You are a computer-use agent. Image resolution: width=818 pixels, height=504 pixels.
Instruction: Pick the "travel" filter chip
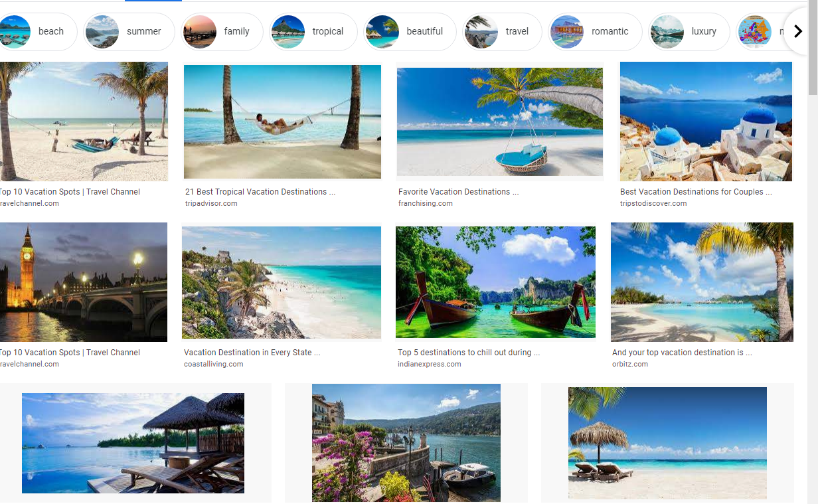coord(502,31)
